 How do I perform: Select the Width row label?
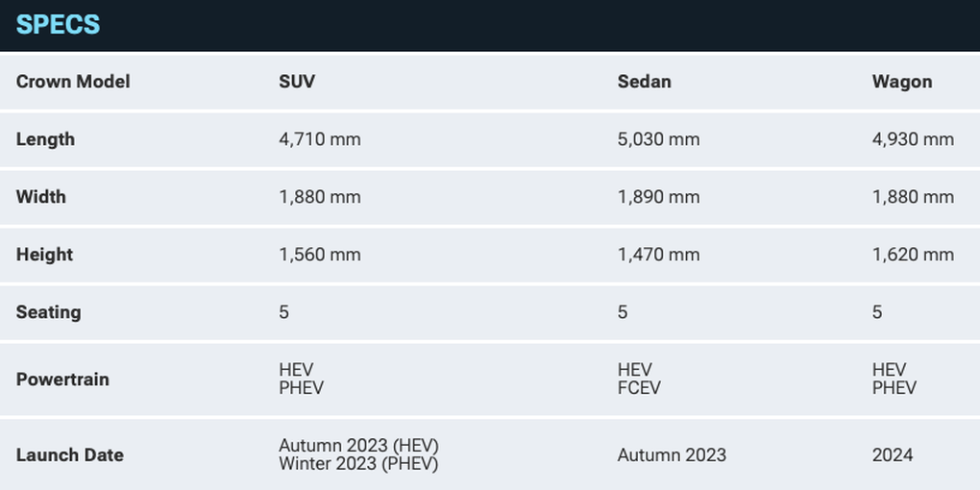tap(40, 197)
